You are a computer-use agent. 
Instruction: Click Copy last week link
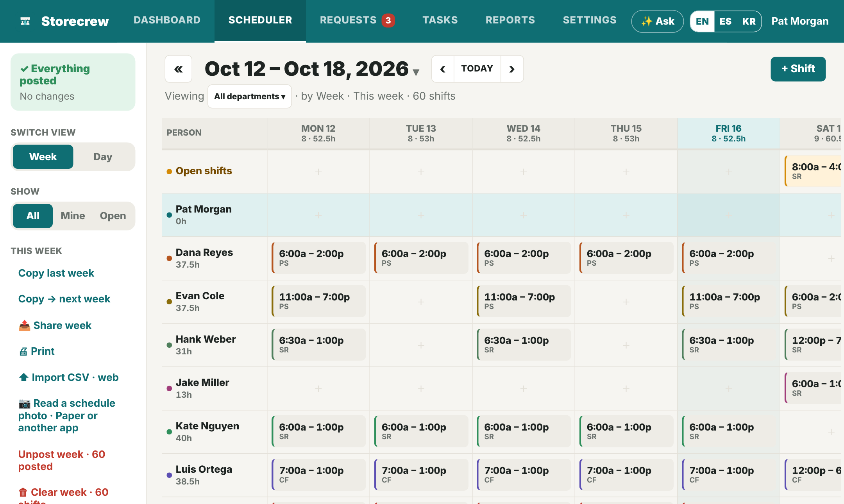(56, 273)
